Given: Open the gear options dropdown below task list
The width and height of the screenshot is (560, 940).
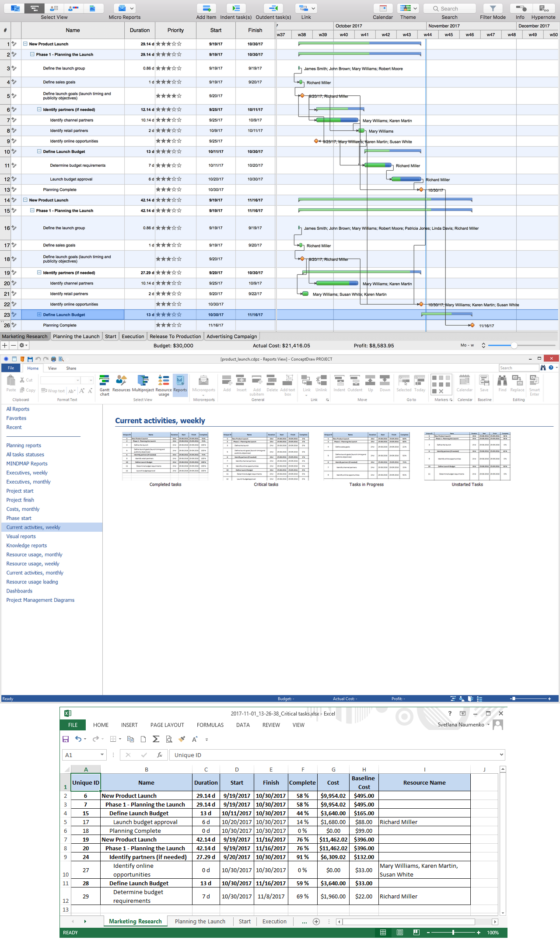Looking at the screenshot, I should [x=23, y=345].
